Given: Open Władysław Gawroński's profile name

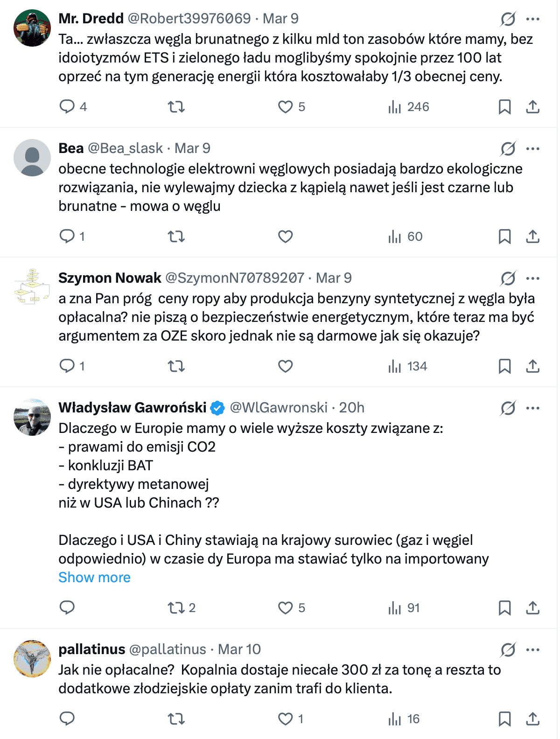Looking at the screenshot, I should click(x=133, y=408).
